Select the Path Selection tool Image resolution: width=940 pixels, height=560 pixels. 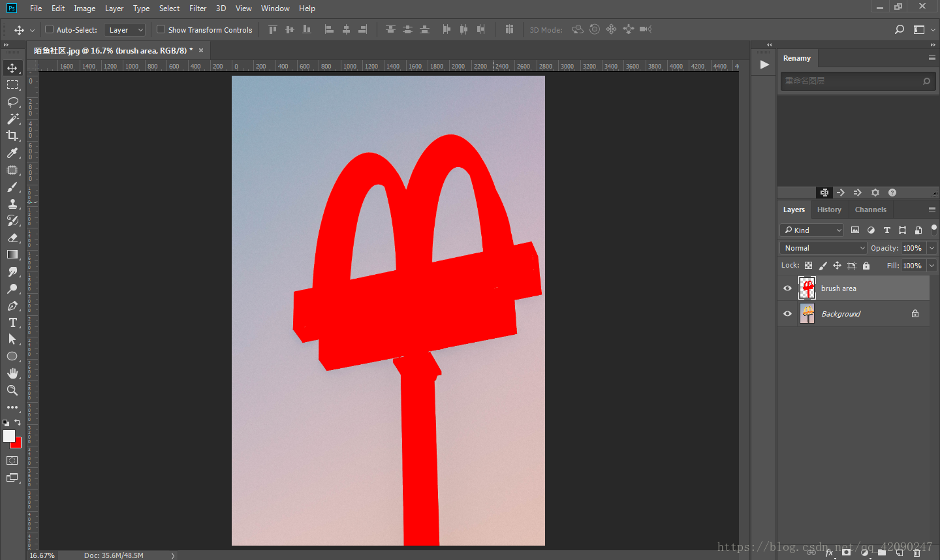[12, 339]
